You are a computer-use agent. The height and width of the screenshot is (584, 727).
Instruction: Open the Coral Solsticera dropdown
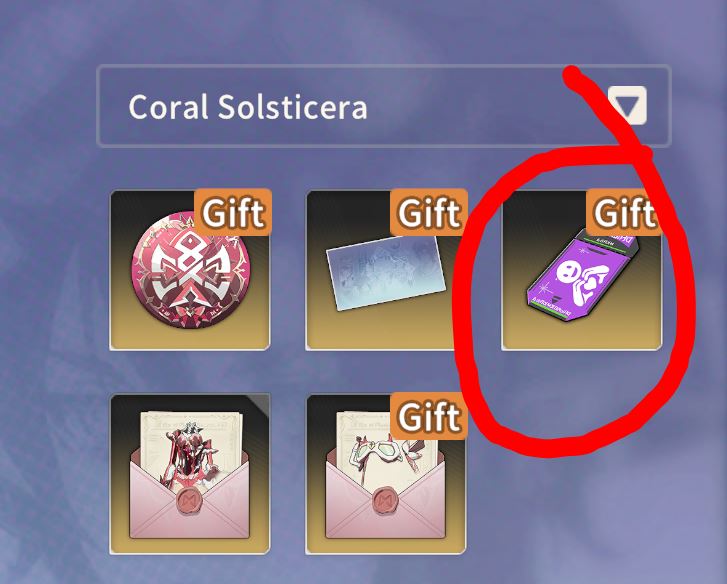pos(383,106)
